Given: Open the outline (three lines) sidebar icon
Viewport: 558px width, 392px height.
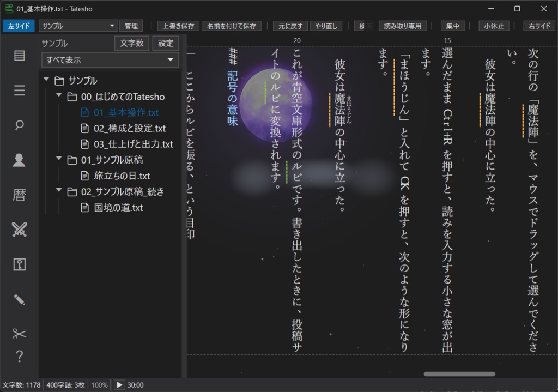Looking at the screenshot, I should coord(19,91).
